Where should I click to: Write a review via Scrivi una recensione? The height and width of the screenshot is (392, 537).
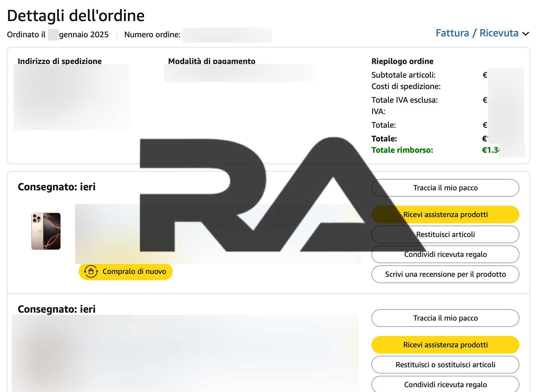[x=445, y=274]
